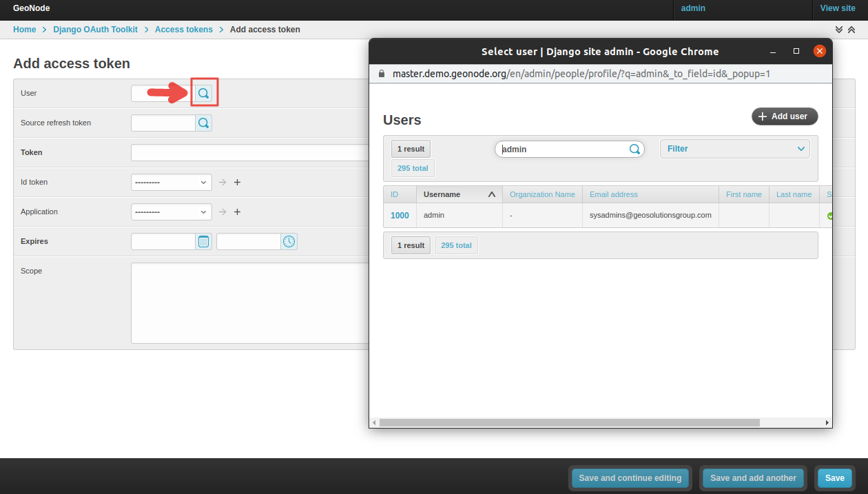Open the User lookup magnifier icon
Image resolution: width=868 pixels, height=494 pixels.
click(204, 93)
